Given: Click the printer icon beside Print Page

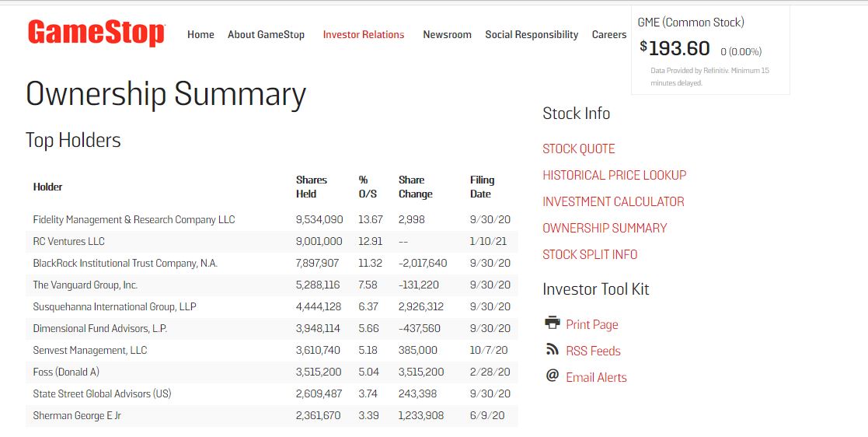Looking at the screenshot, I should point(552,323).
